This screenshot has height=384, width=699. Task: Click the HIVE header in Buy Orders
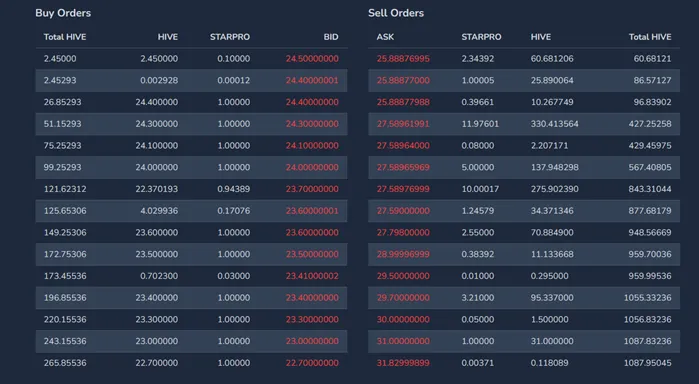168,37
